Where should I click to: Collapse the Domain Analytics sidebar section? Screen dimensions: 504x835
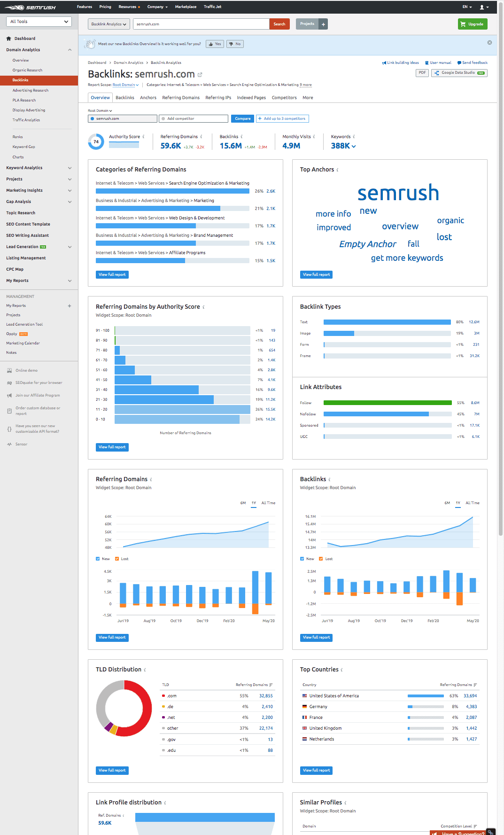click(70, 50)
